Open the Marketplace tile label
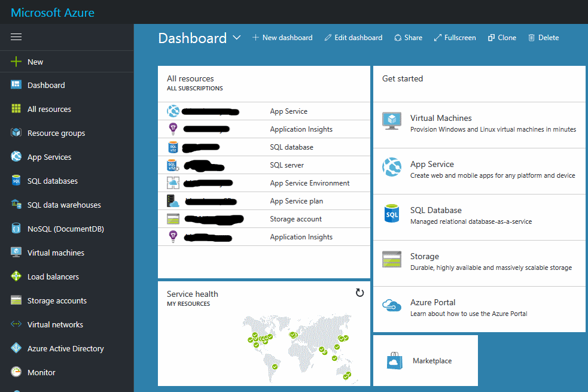 432,361
